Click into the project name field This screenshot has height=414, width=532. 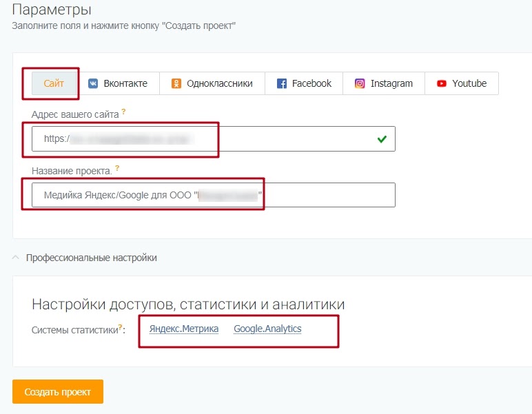tap(324, 195)
